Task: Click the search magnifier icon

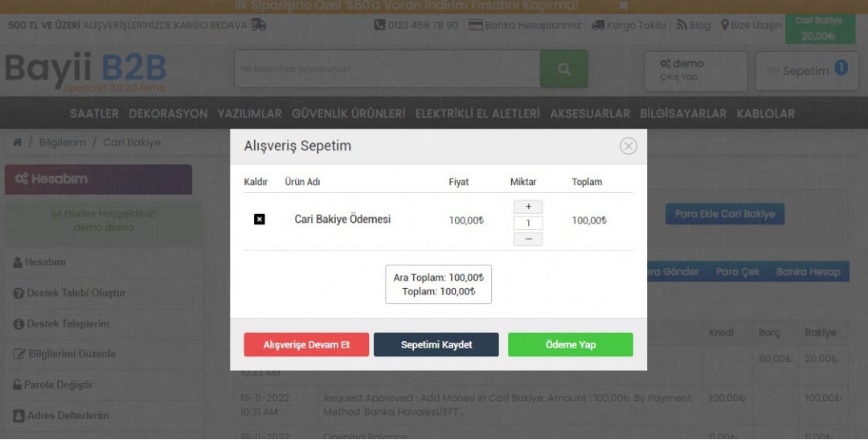Action: pyautogui.click(x=563, y=69)
